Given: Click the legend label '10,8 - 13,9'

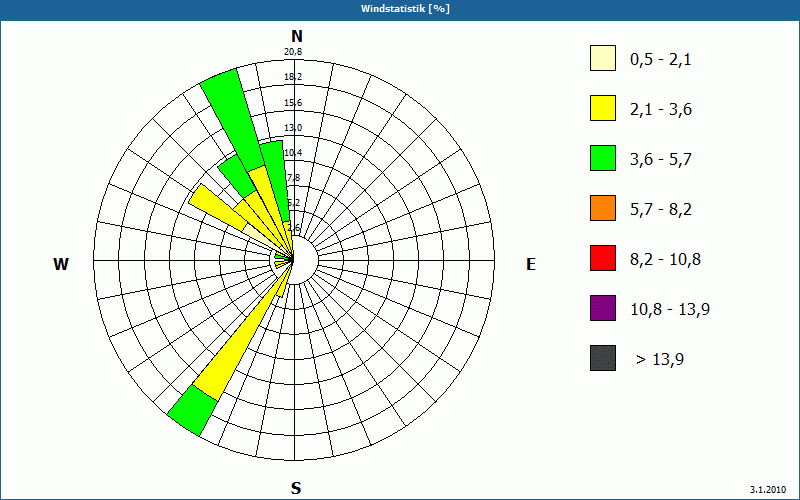Looking at the screenshot, I should [x=670, y=310].
